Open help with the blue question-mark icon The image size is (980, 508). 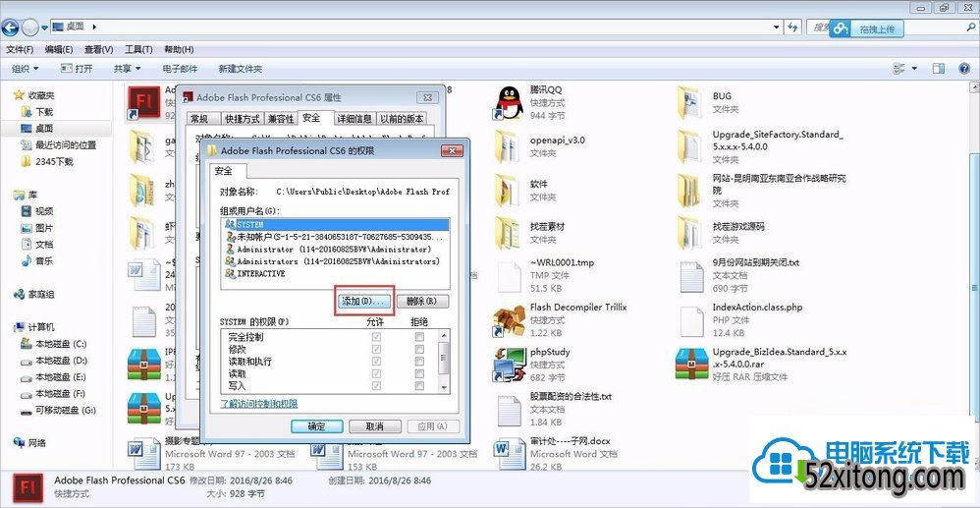tap(964, 68)
